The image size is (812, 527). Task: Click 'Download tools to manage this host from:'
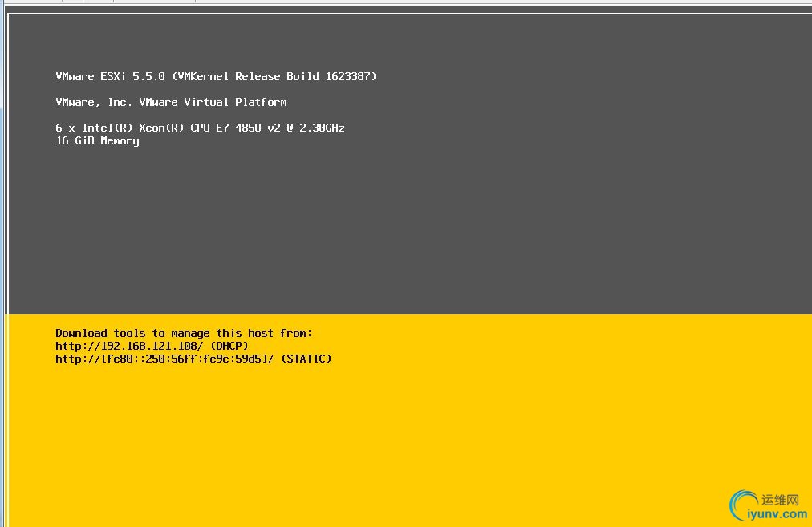[x=184, y=333]
